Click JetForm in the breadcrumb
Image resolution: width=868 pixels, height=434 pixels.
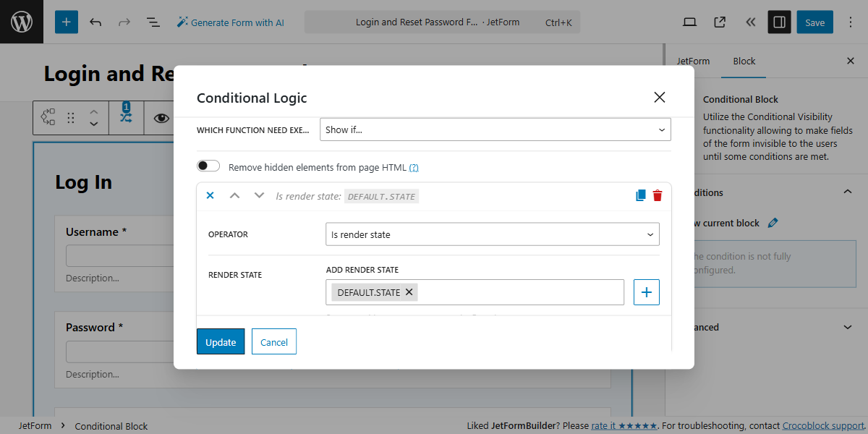click(x=35, y=426)
